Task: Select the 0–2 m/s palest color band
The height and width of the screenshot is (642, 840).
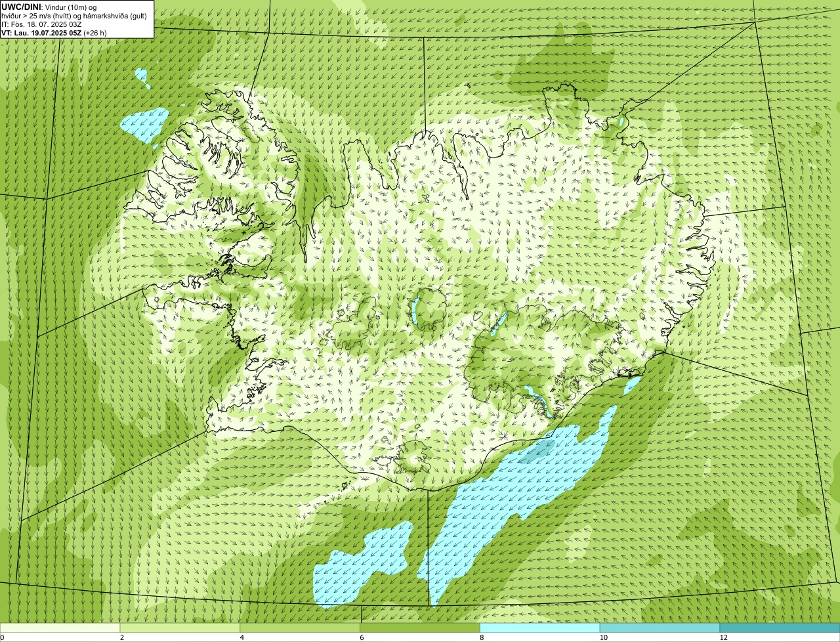Action: 60,628
